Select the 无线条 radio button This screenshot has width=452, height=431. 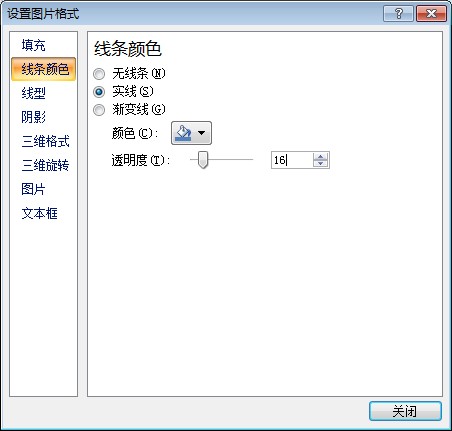coord(99,74)
